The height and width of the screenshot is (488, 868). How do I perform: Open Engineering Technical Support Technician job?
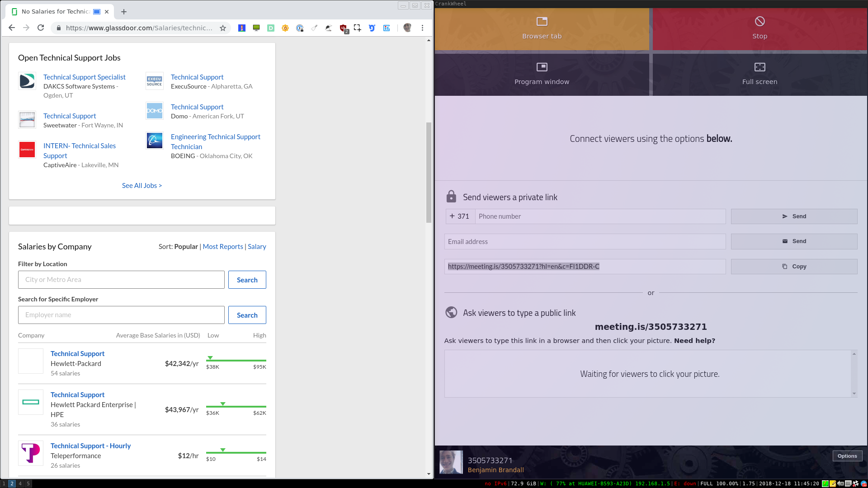pyautogui.click(x=216, y=142)
